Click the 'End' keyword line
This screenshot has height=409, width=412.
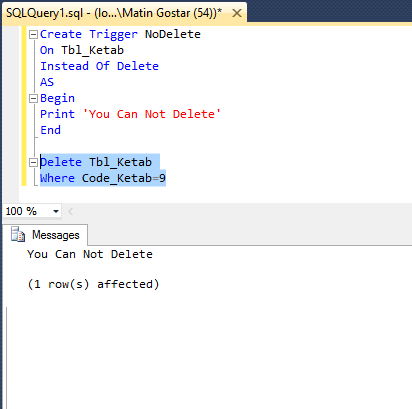[x=50, y=130]
